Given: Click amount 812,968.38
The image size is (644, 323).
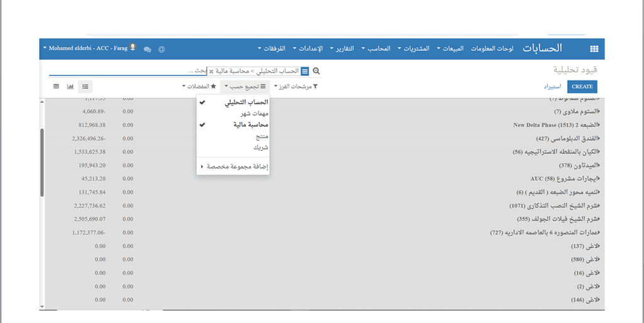Looking at the screenshot, I should pyautogui.click(x=92, y=125).
